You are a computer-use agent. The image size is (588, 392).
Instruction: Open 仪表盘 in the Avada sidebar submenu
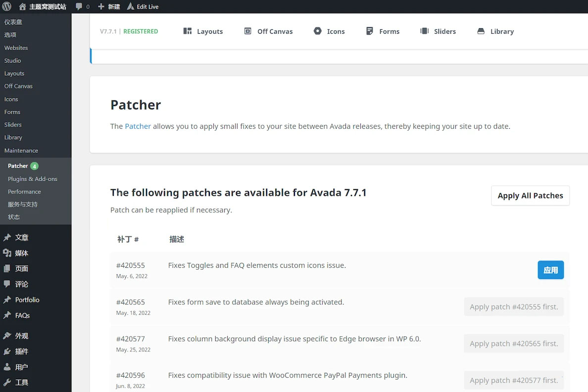click(x=13, y=22)
